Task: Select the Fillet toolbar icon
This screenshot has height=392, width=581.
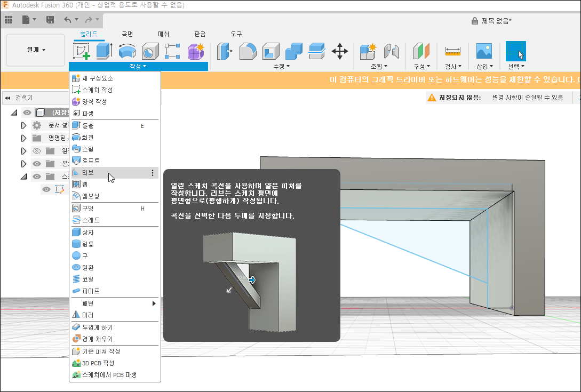Action: pyautogui.click(x=248, y=51)
